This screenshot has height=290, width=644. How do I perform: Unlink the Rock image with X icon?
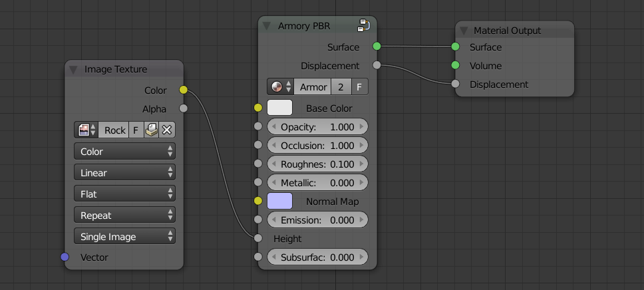coord(167,130)
